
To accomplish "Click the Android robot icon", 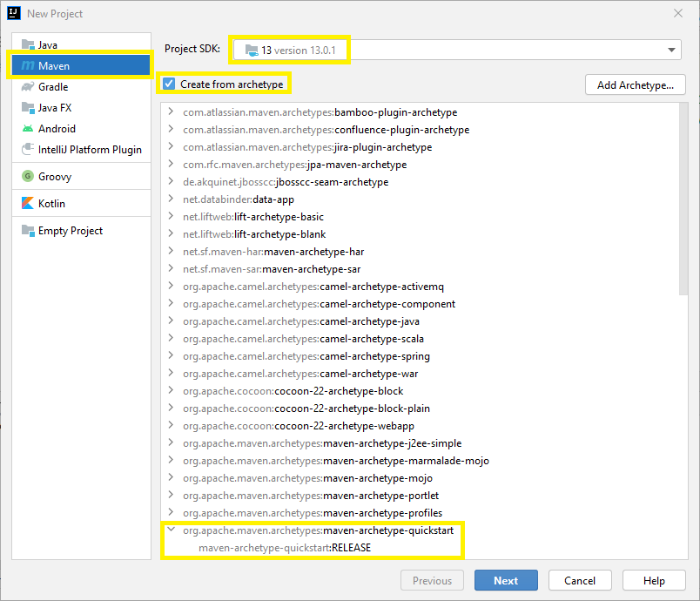I will click(28, 129).
